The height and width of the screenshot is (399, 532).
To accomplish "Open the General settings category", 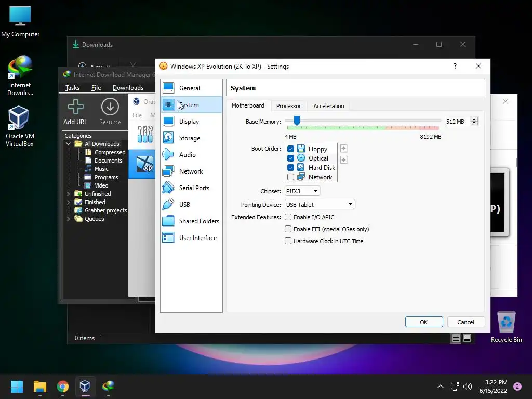I will pyautogui.click(x=191, y=88).
